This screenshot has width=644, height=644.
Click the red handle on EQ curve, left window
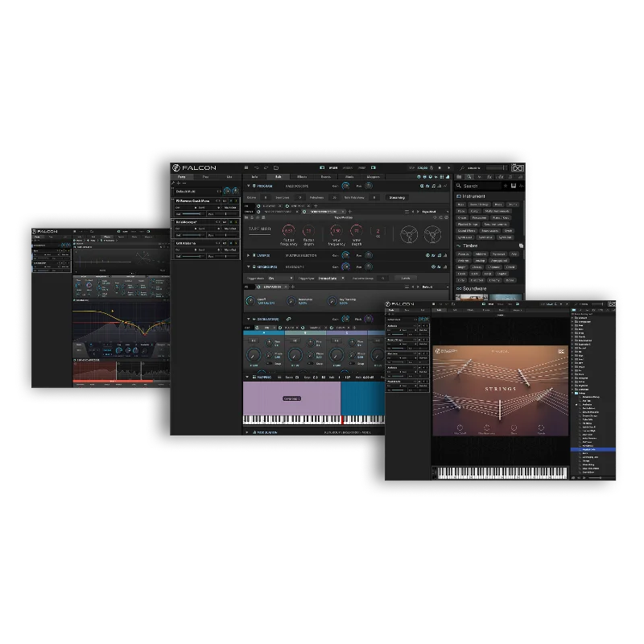145,333
